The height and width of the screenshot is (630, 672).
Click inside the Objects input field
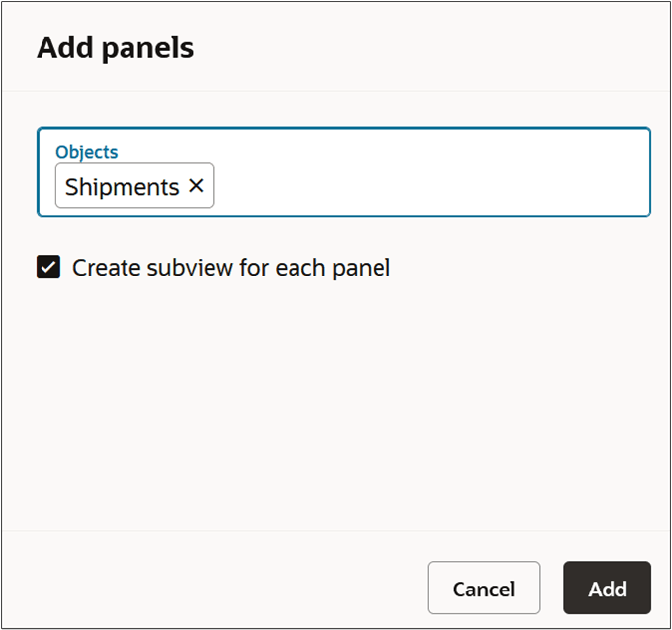(x=425, y=186)
